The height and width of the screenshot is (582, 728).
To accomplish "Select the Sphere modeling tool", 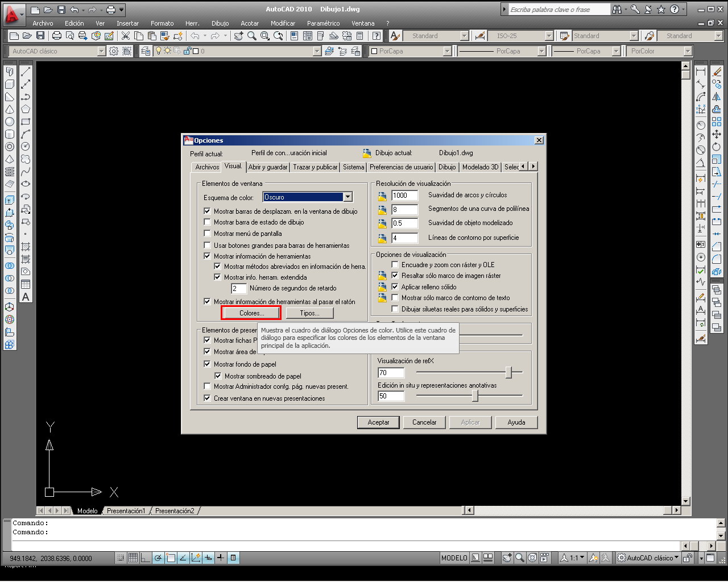I will tap(10, 122).
